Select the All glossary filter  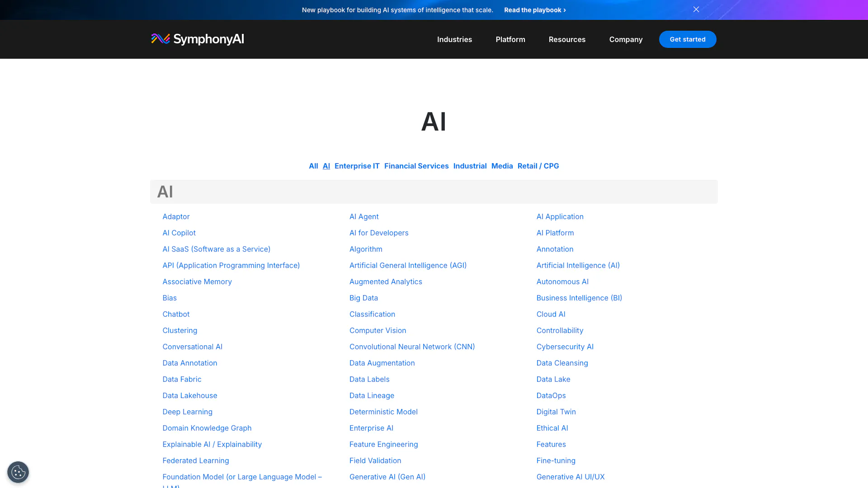coord(313,166)
